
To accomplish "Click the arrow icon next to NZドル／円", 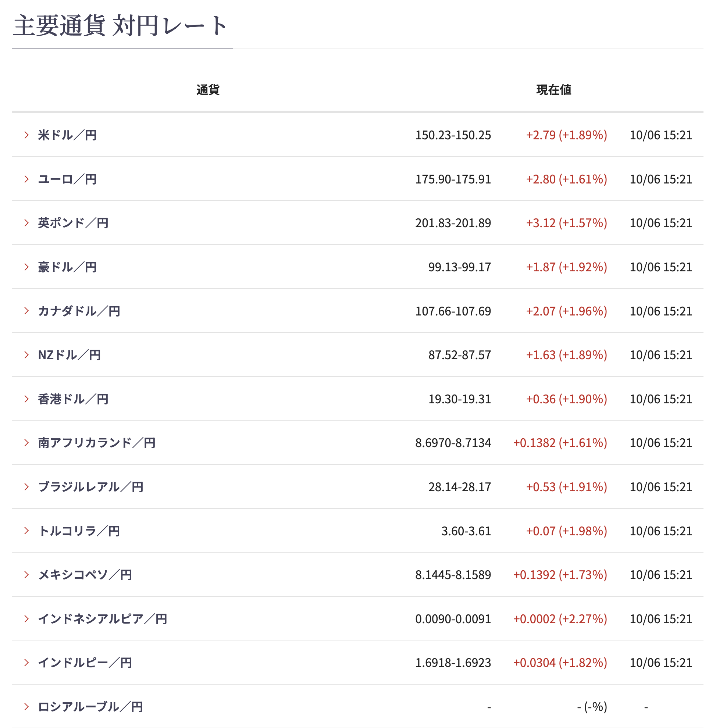I will point(26,355).
